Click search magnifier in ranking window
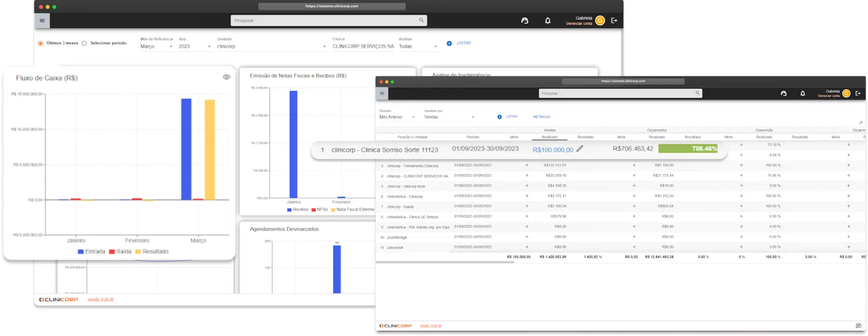Viewport: 868px width, 336px height. pyautogui.click(x=697, y=93)
